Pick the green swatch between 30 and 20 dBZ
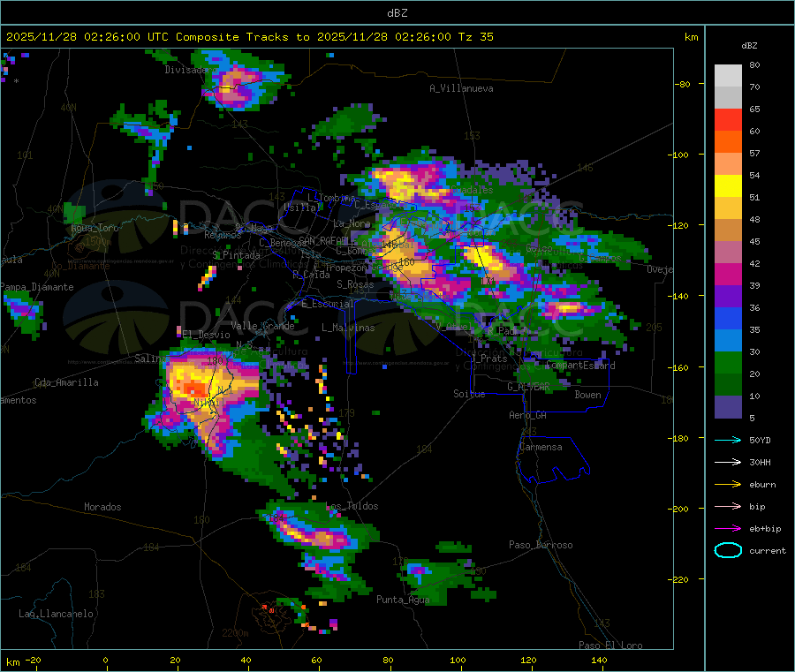This screenshot has height=672, width=795. [728, 362]
